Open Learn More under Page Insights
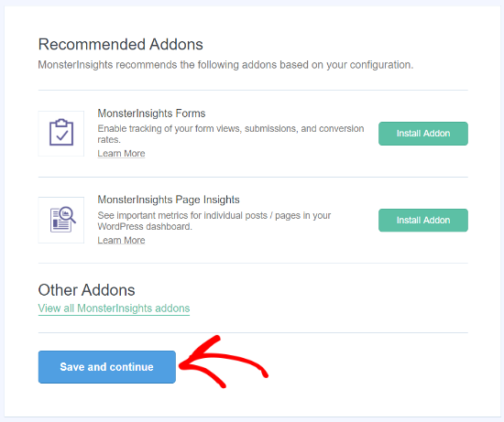Screen dimensions: 504x422 [121, 240]
